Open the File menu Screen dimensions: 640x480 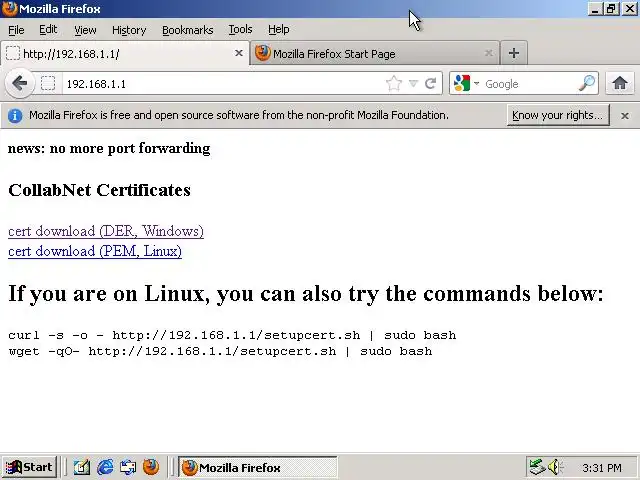click(16, 30)
